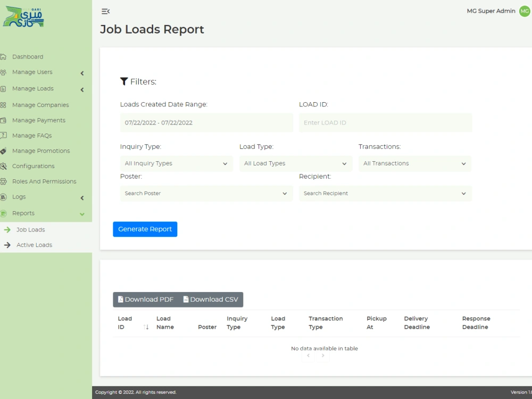
Task: Open Roles And Permissions menu item
Action: coord(46,181)
